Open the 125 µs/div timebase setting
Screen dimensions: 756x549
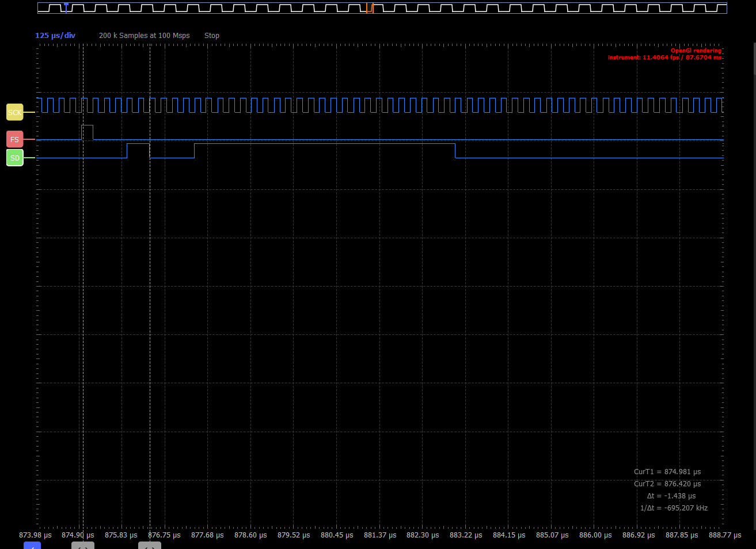point(55,35)
